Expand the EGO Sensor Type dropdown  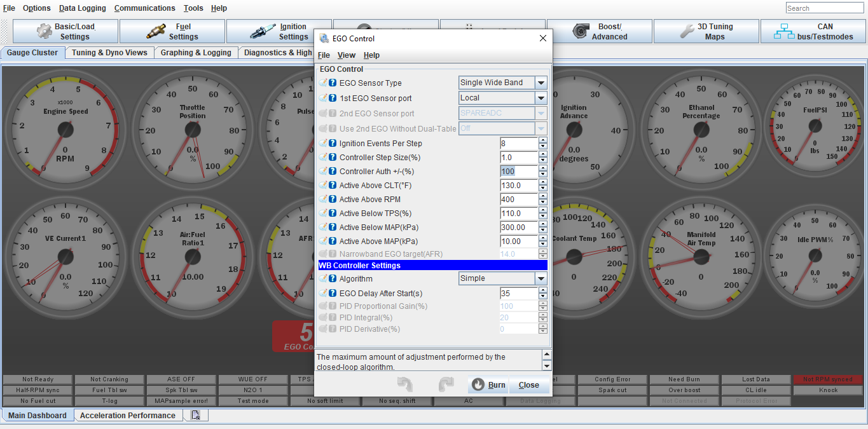pyautogui.click(x=541, y=83)
